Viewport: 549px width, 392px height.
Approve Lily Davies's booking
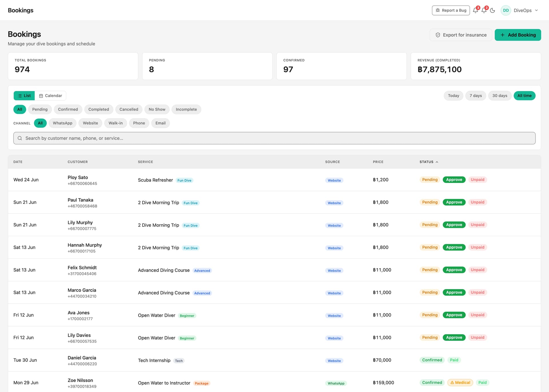454,338
